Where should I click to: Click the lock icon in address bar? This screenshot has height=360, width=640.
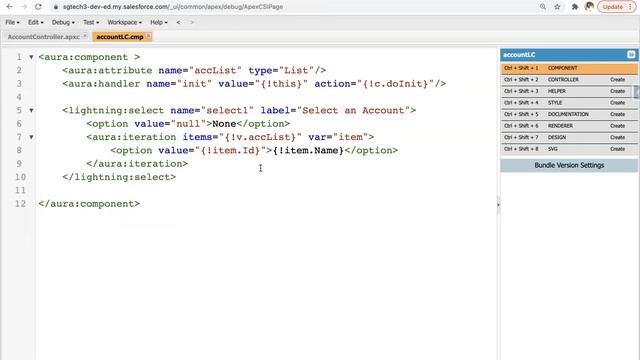56,7
